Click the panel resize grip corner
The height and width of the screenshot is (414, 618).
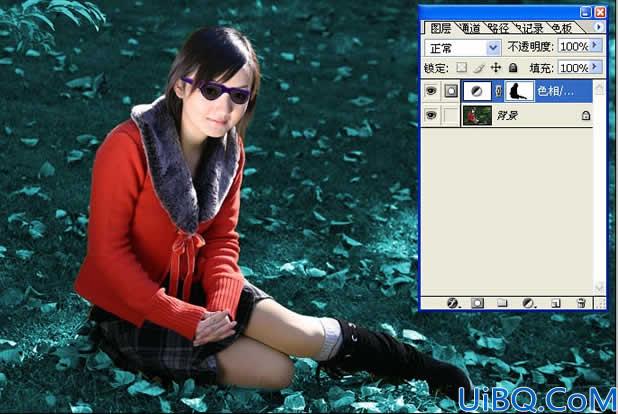(600, 303)
